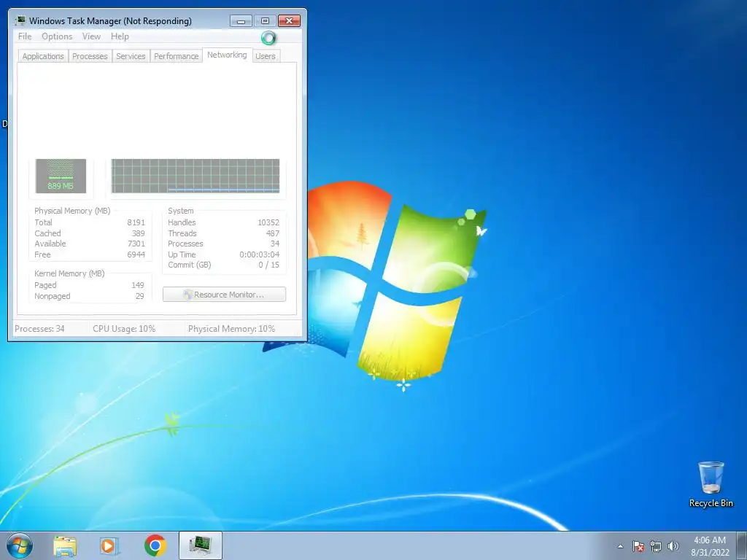Screen dimensions: 747x560
Task: Switch to the Processes tab
Action: coord(90,56)
